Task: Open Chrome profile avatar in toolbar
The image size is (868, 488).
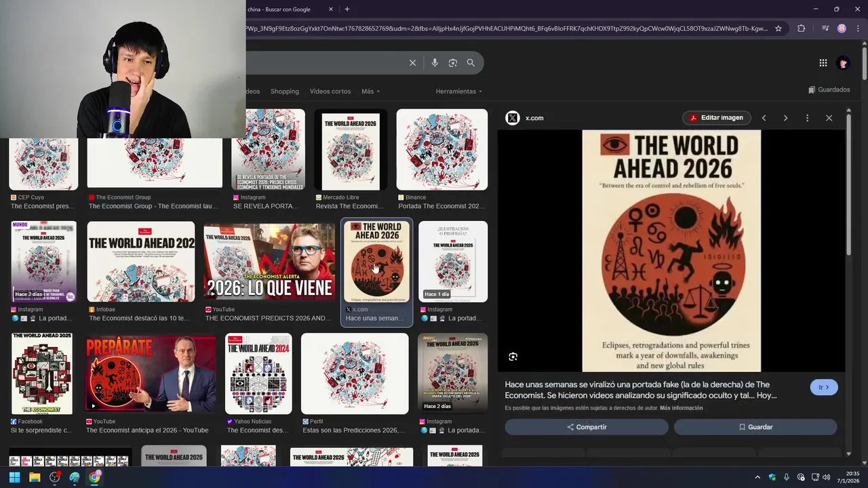Action: coord(842,28)
